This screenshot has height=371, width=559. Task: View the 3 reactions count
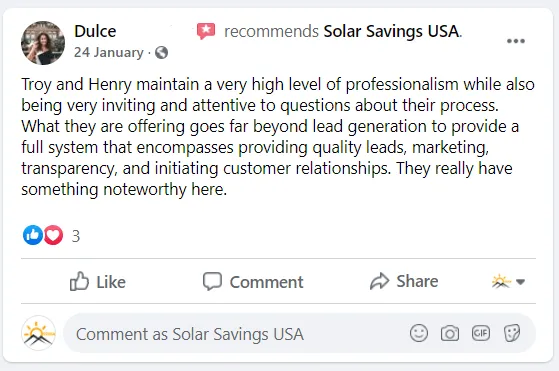76,236
